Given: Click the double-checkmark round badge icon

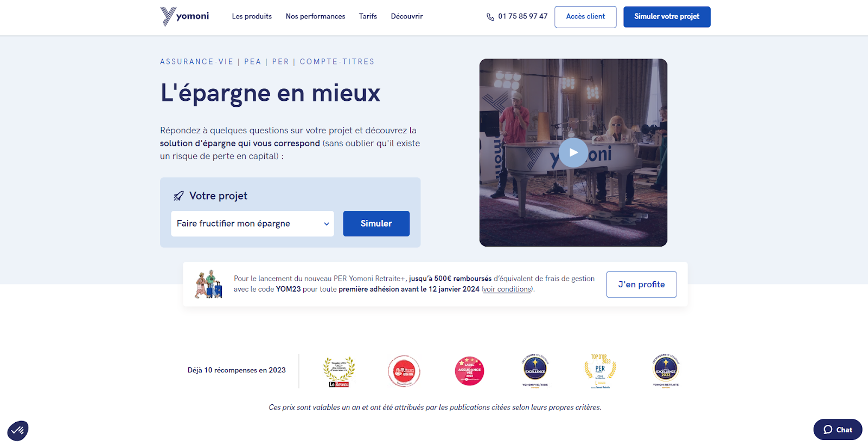Looking at the screenshot, I should click(x=18, y=431).
